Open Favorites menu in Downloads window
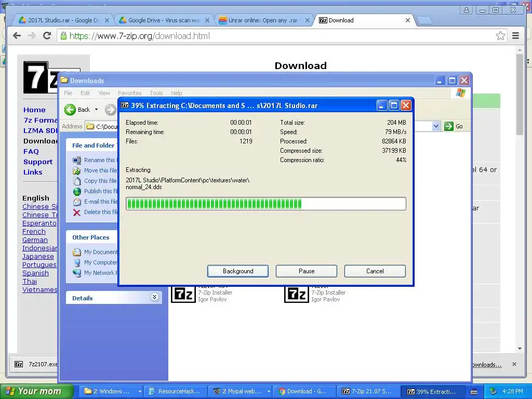The width and height of the screenshot is (532, 399). point(129,93)
